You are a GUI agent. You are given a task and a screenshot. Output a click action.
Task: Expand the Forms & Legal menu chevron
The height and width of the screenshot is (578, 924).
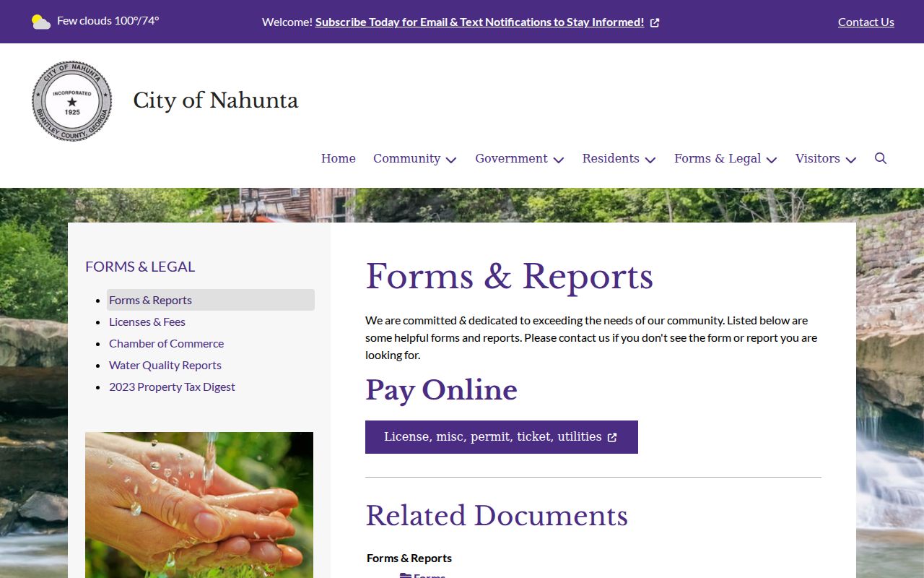pos(772,160)
